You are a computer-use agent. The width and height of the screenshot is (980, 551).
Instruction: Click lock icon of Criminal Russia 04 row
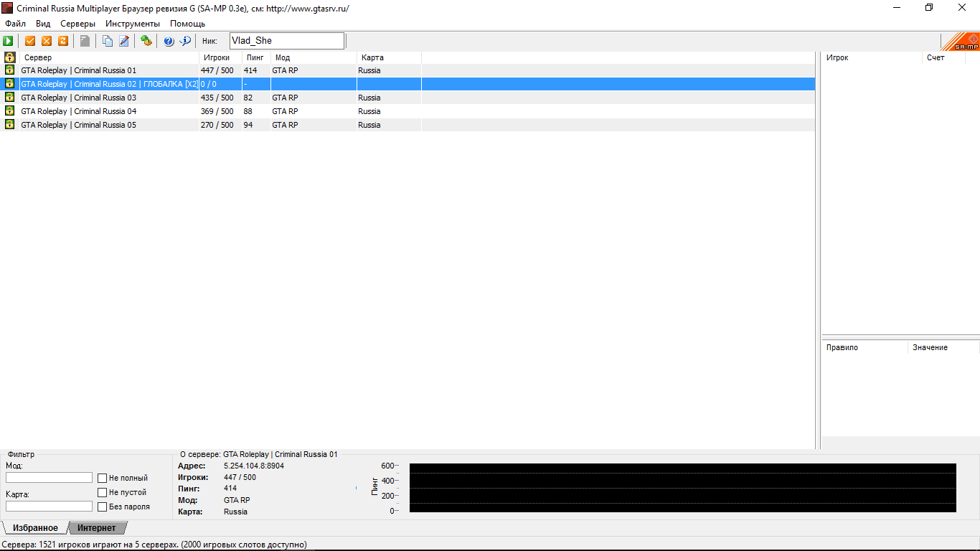tap(9, 111)
